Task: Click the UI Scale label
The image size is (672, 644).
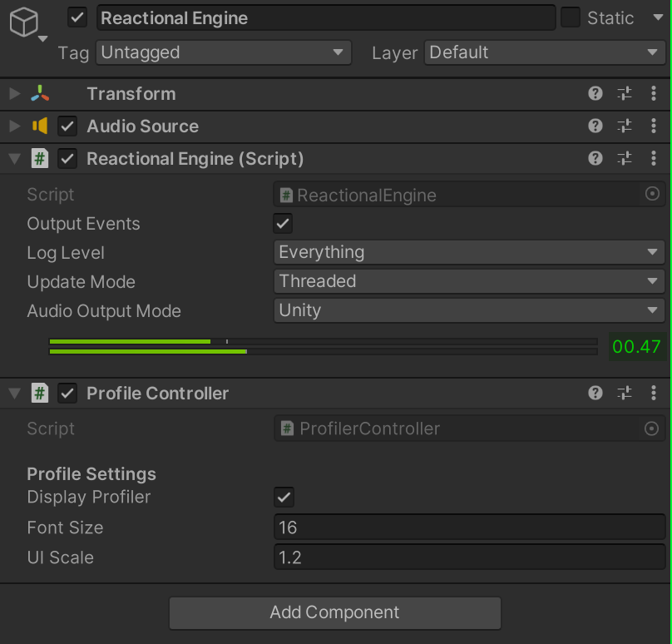Action: (61, 557)
